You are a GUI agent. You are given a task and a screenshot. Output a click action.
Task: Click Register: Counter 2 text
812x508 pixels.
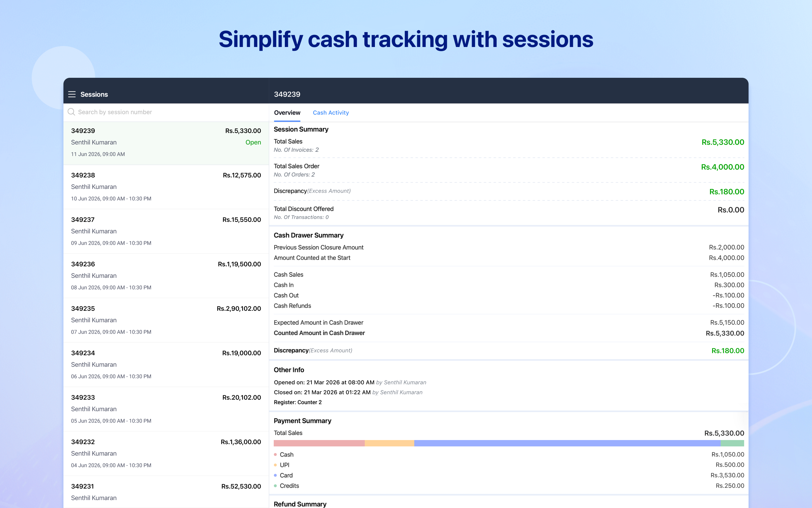(298, 403)
